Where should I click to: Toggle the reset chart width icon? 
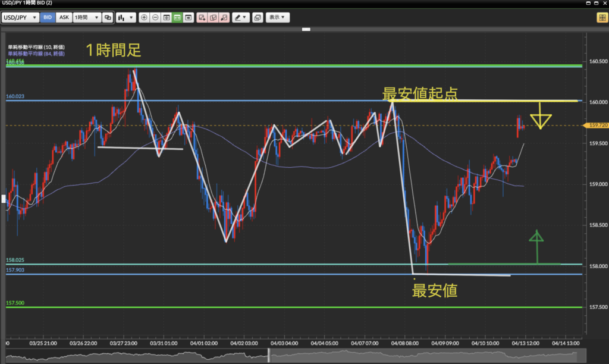[167, 18]
